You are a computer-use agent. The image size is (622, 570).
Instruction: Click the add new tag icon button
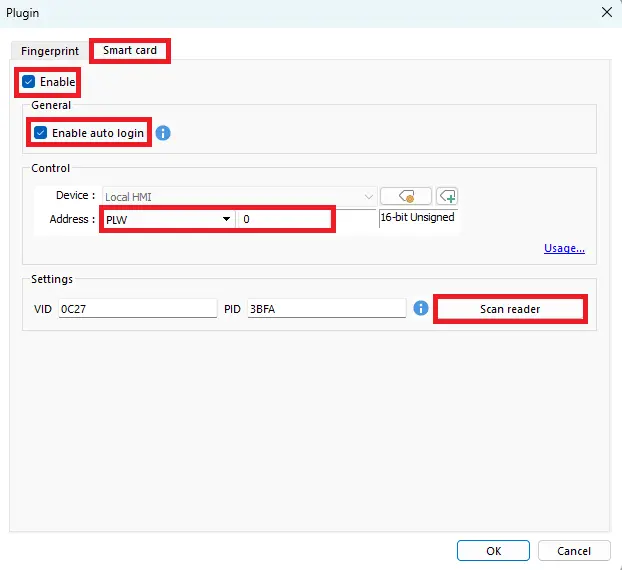[447, 196]
